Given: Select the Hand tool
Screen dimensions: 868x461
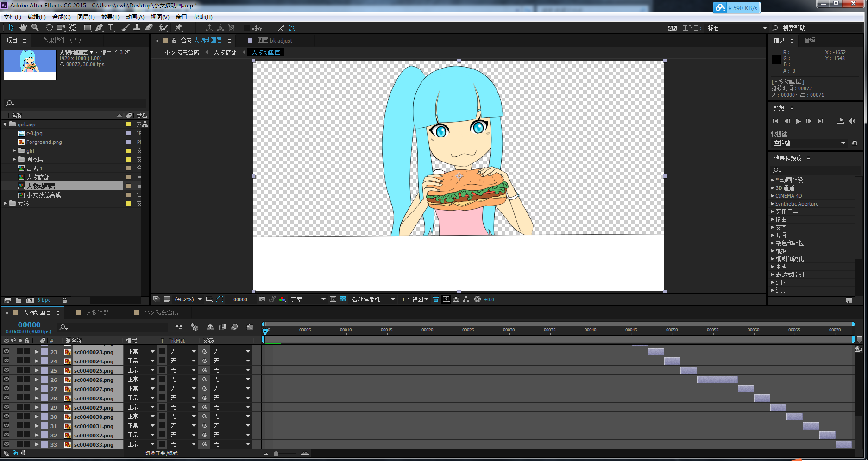Looking at the screenshot, I should coord(23,28).
